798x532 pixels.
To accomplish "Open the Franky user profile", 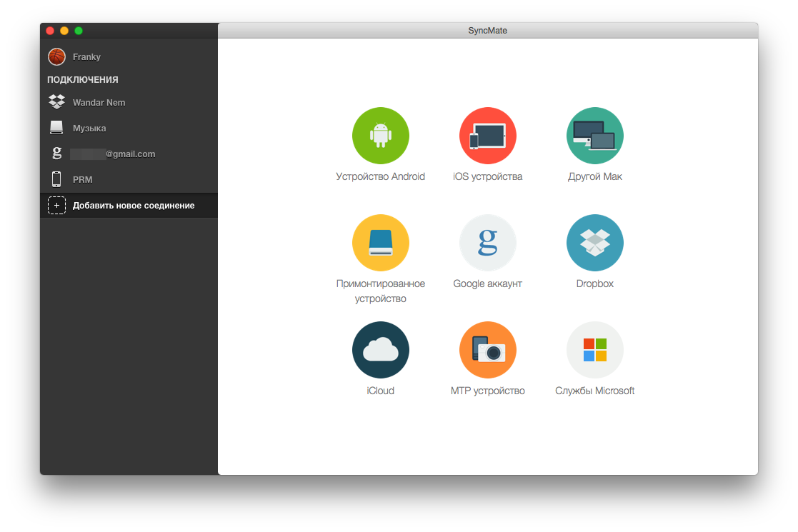I will (x=86, y=56).
